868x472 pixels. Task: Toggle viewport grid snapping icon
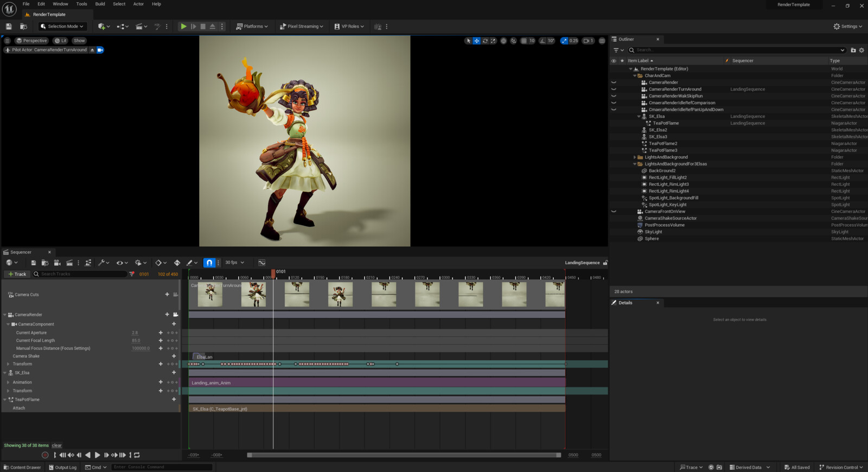point(524,41)
